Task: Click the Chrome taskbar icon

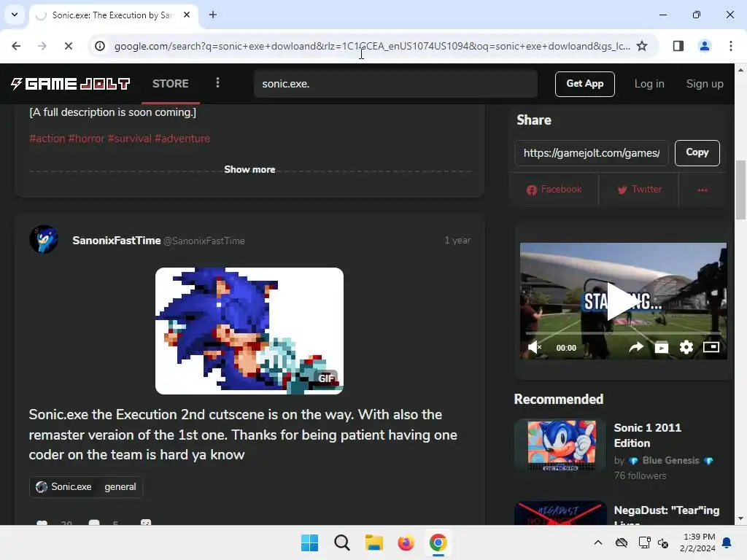Action: point(438,542)
